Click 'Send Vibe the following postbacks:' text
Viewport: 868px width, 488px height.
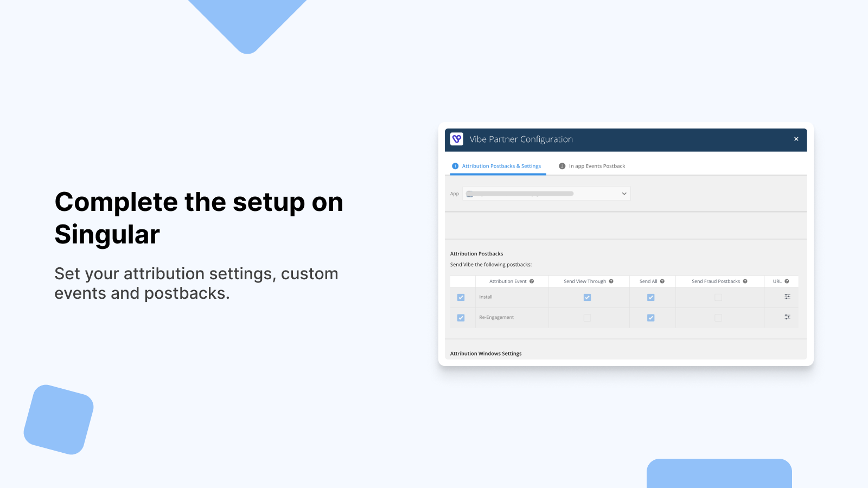point(491,265)
